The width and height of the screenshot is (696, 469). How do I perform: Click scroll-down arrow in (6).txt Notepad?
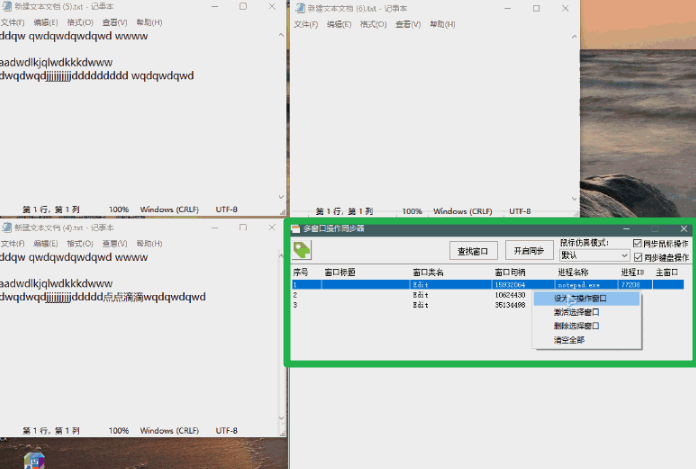(574, 199)
